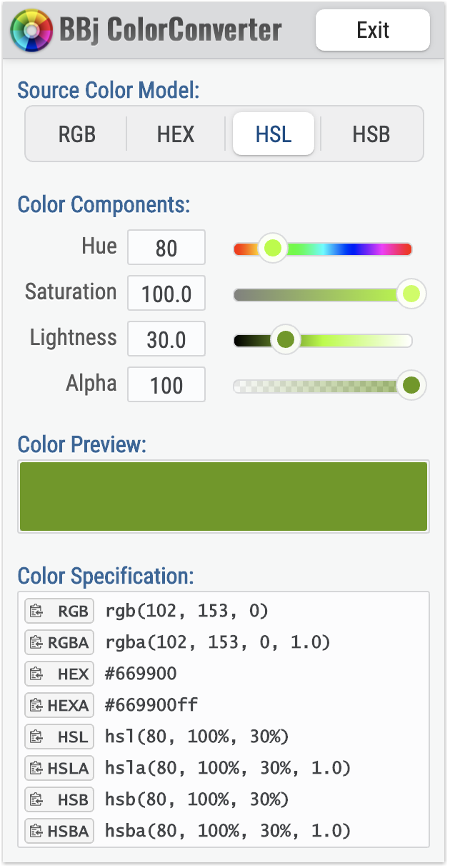450x868 pixels.
Task: Select the HSL color model tab
Action: tap(274, 134)
